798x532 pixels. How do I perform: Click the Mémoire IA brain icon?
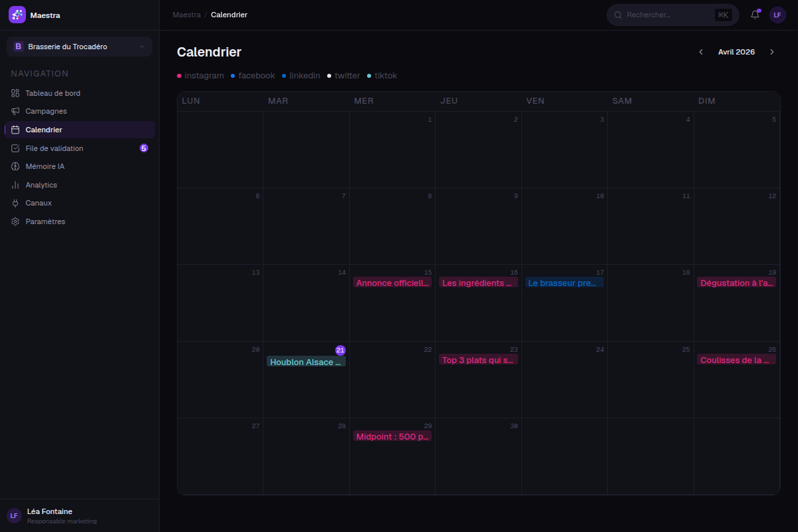[x=15, y=166]
